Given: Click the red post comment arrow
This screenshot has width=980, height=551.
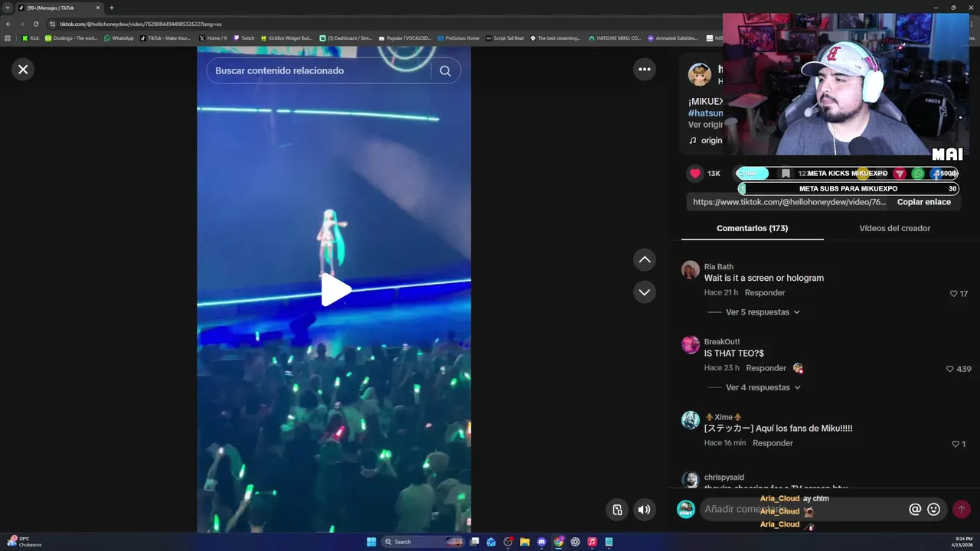Looking at the screenshot, I should (x=961, y=510).
